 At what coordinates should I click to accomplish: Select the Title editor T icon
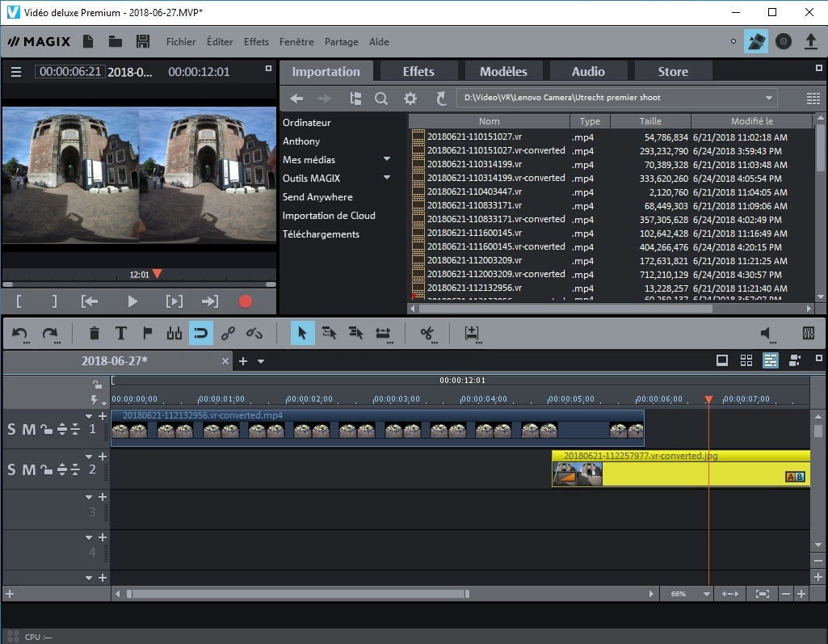(x=120, y=333)
